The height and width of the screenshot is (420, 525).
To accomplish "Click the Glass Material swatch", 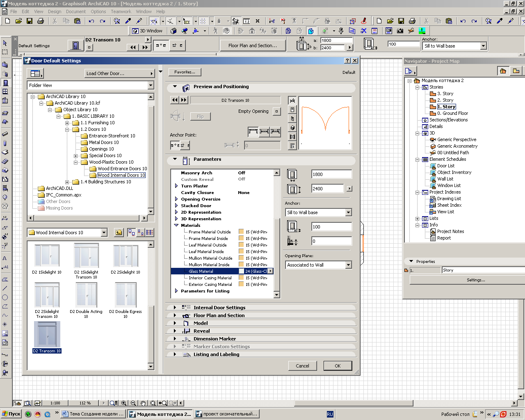I will [241, 271].
